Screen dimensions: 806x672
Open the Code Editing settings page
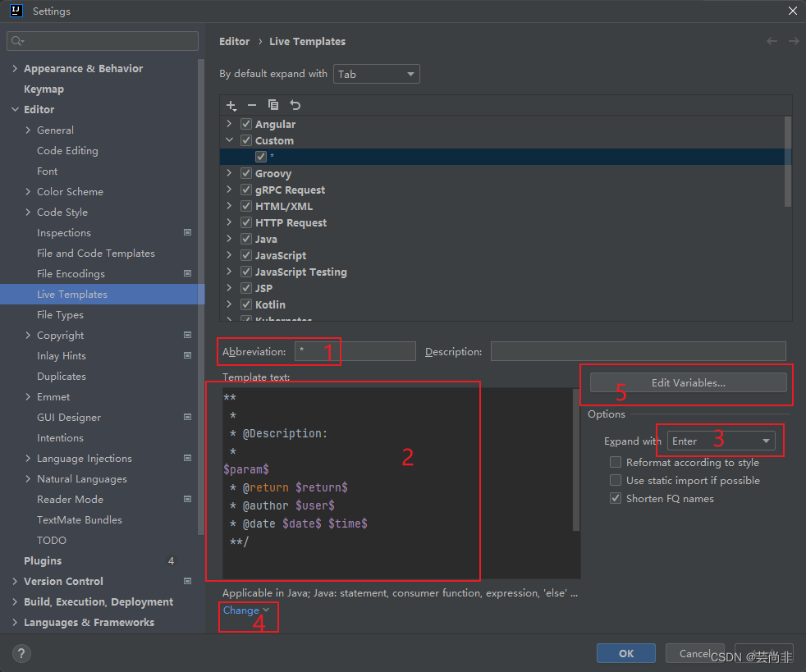point(67,150)
